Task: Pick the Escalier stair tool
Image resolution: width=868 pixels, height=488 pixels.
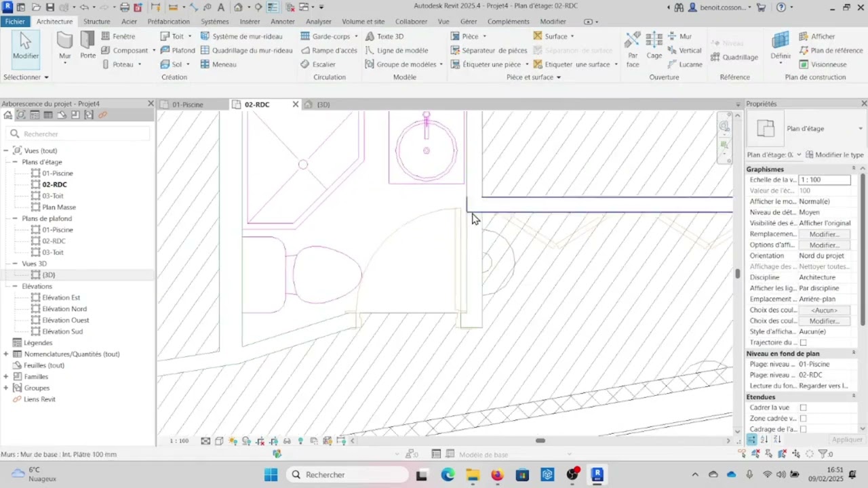Action: click(x=318, y=64)
